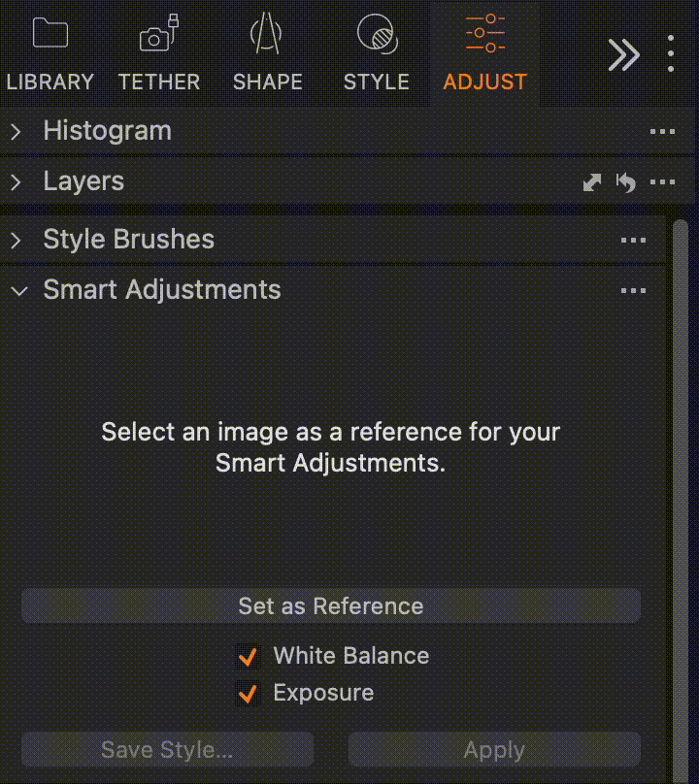Click the 'Select an image as a reference' message
The image size is (699, 784).
coord(330,447)
